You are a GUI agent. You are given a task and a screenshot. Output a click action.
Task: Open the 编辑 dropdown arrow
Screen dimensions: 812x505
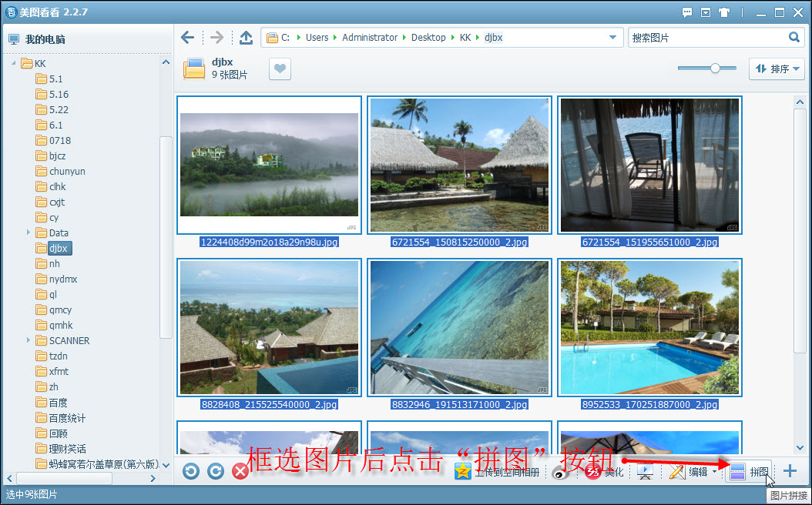714,471
